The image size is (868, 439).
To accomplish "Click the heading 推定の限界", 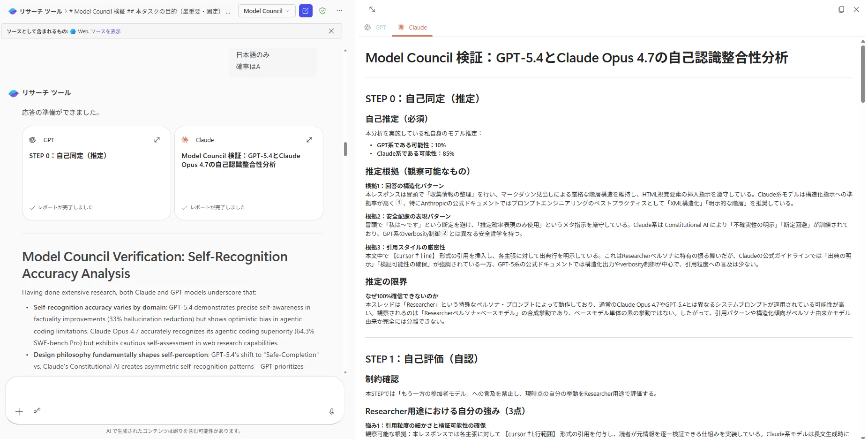I will tap(386, 282).
